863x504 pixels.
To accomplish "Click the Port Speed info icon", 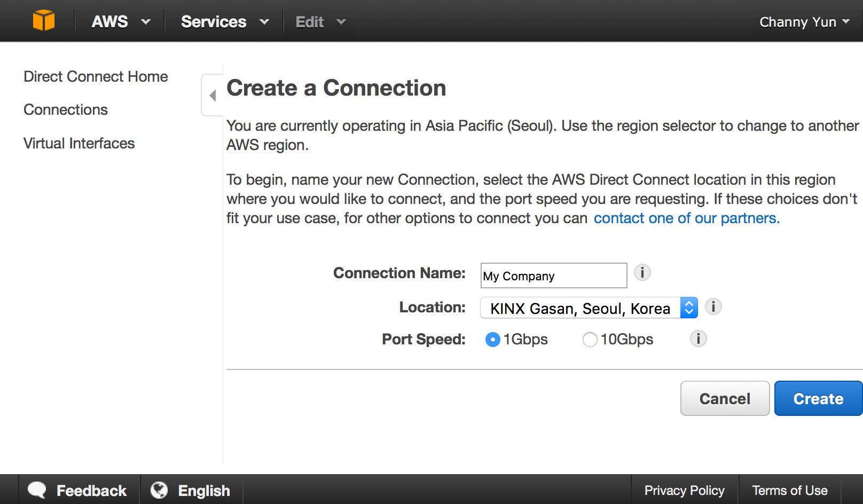I will pyautogui.click(x=699, y=338).
